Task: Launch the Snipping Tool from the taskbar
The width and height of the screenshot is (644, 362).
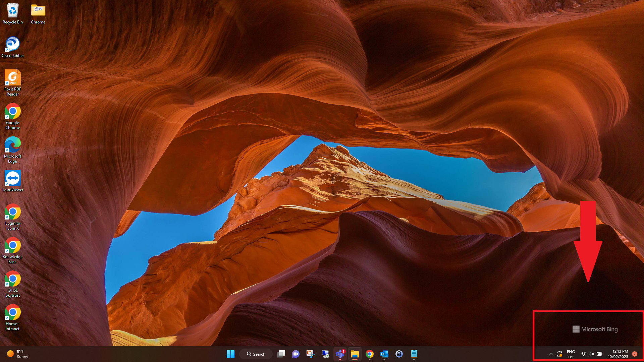Action: 310,354
